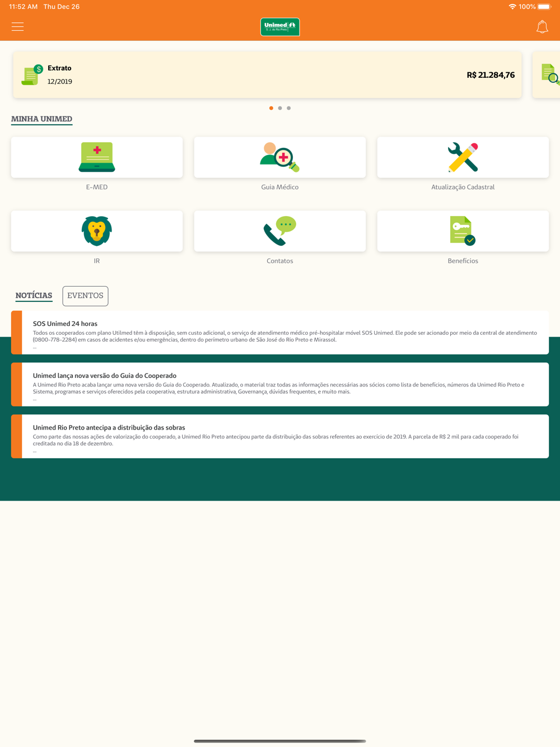The height and width of the screenshot is (747, 560).
Task: Tap the home indicator bar
Action: [280, 741]
